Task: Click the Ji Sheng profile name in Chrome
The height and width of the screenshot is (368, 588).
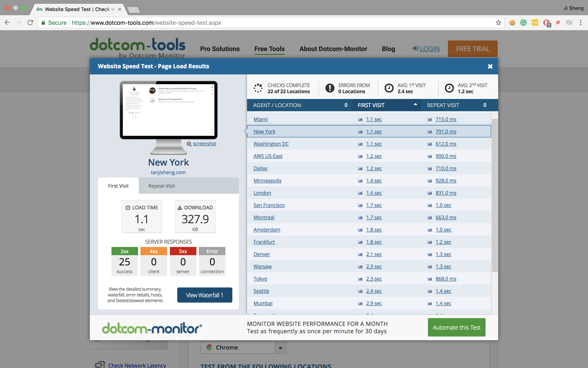Action: pyautogui.click(x=574, y=8)
